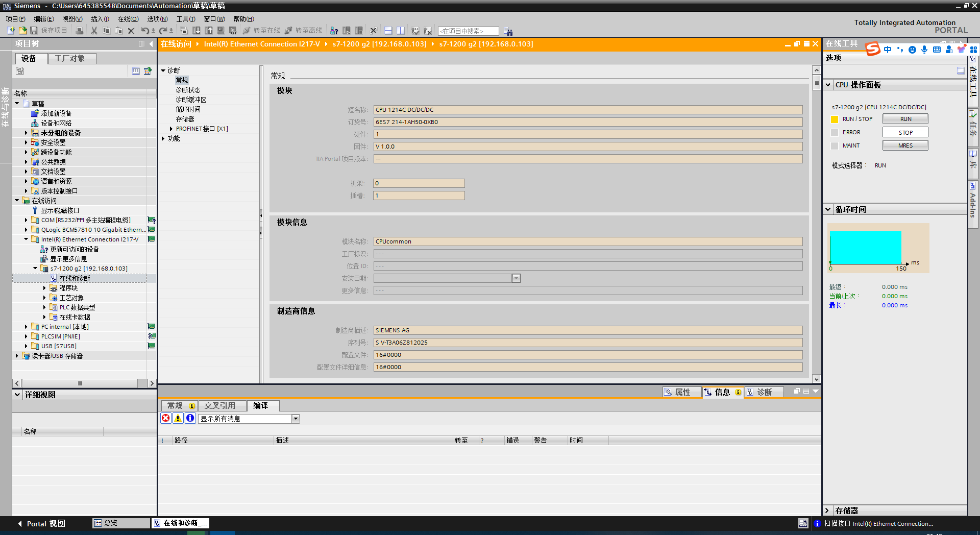Collapse the 循环时间 section
The image size is (980, 535).
828,209
